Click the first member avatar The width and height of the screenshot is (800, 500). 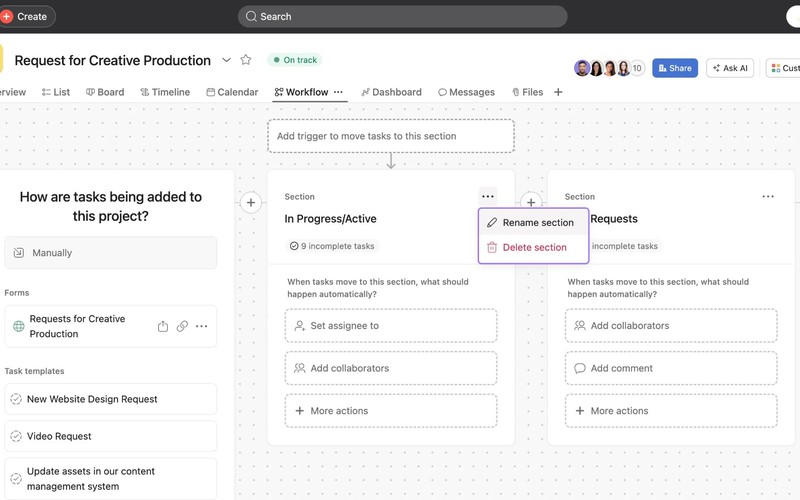582,68
